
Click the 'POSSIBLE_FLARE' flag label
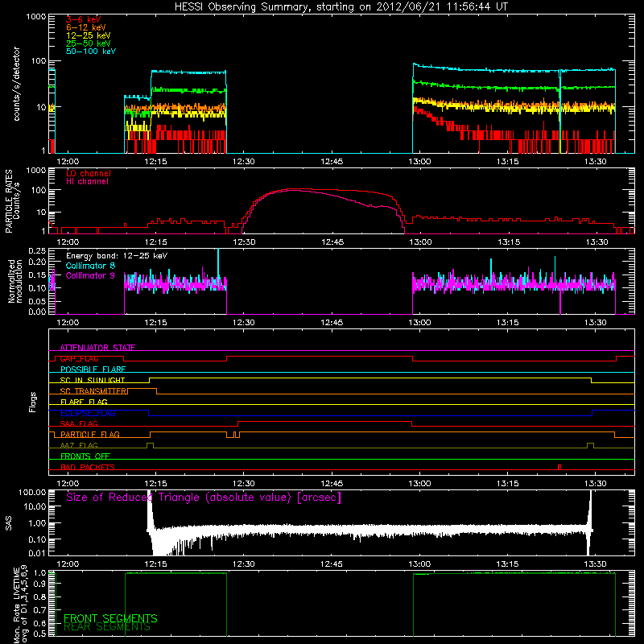(x=93, y=369)
